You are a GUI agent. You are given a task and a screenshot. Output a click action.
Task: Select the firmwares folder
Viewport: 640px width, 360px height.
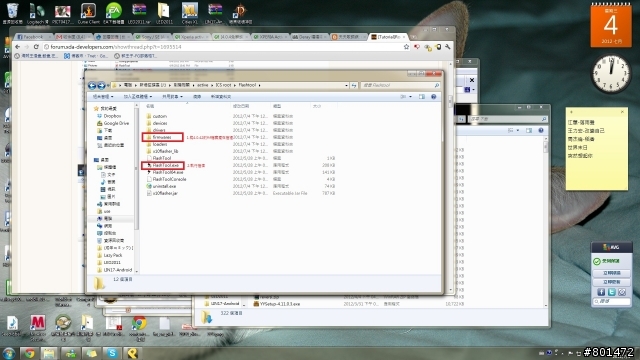point(162,137)
